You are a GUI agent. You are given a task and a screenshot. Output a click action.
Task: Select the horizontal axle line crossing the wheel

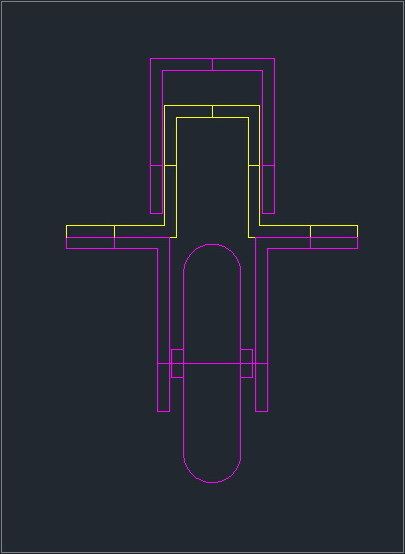tap(212, 363)
